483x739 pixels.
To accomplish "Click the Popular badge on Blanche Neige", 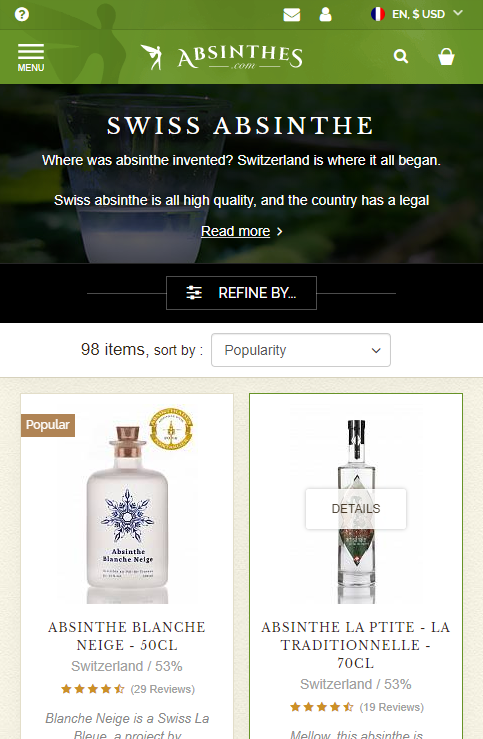I will point(48,425).
